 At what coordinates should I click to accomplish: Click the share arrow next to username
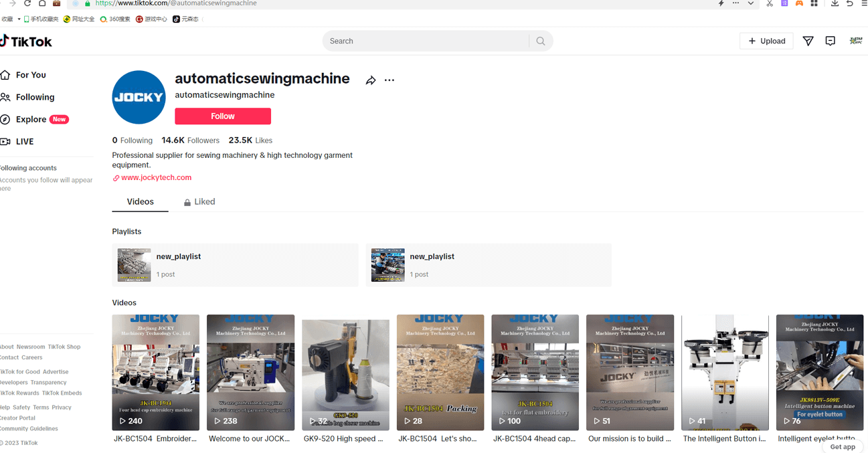[x=371, y=80]
